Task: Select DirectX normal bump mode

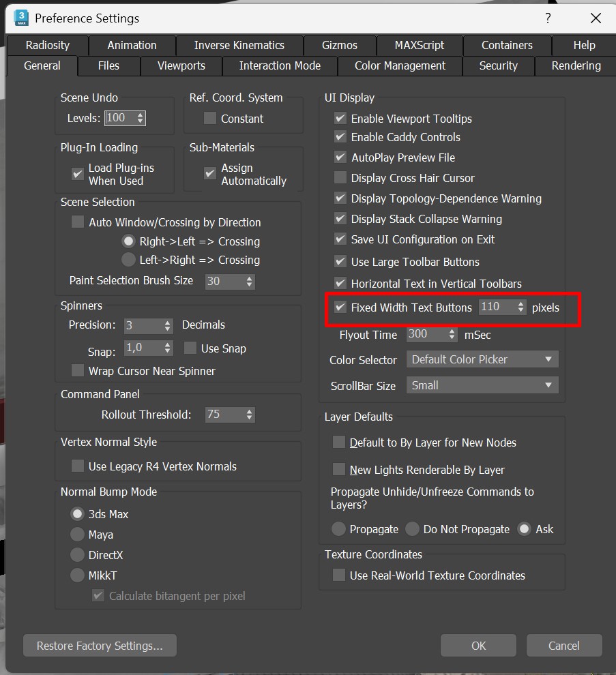Action: pos(77,555)
